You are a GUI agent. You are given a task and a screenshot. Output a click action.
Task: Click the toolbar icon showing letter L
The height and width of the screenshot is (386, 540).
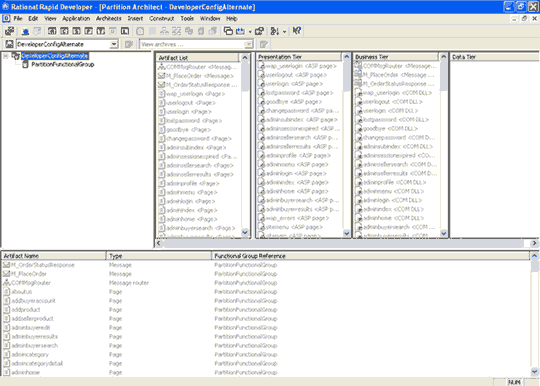click(x=125, y=31)
